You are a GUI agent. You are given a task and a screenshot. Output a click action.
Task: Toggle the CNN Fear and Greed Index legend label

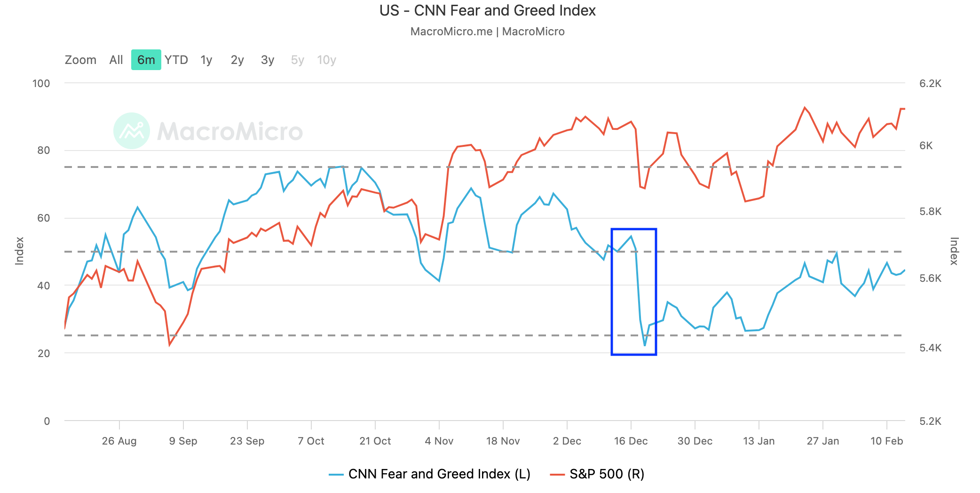coord(439,474)
